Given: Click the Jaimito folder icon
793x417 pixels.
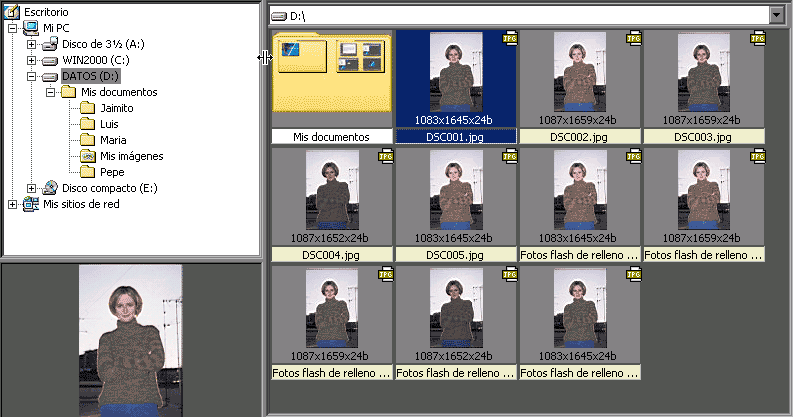Looking at the screenshot, I should 88,108.
